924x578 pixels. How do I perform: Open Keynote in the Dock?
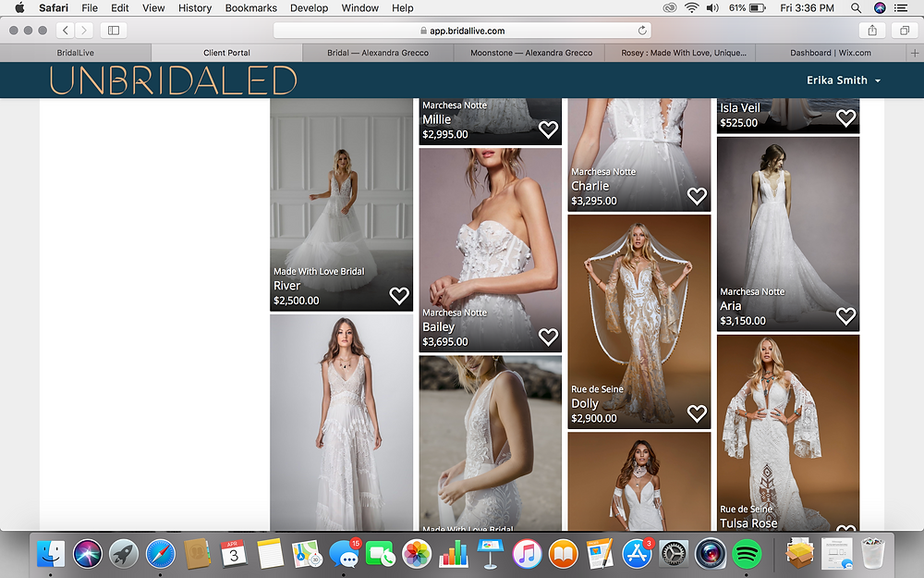pyautogui.click(x=490, y=554)
